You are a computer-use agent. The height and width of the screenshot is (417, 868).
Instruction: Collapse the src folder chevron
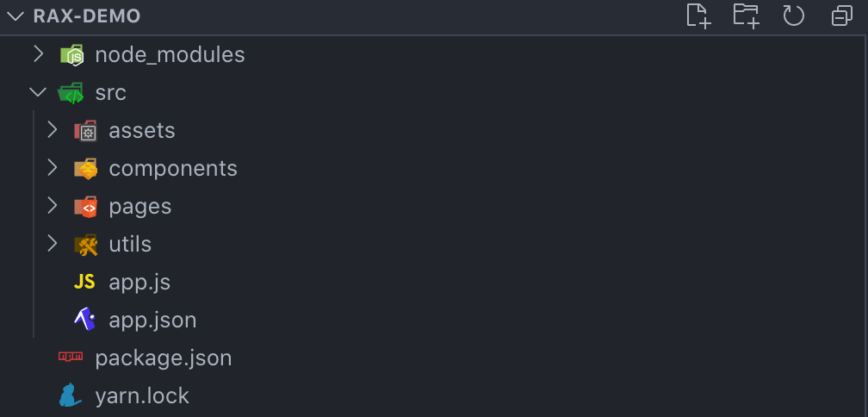point(38,93)
